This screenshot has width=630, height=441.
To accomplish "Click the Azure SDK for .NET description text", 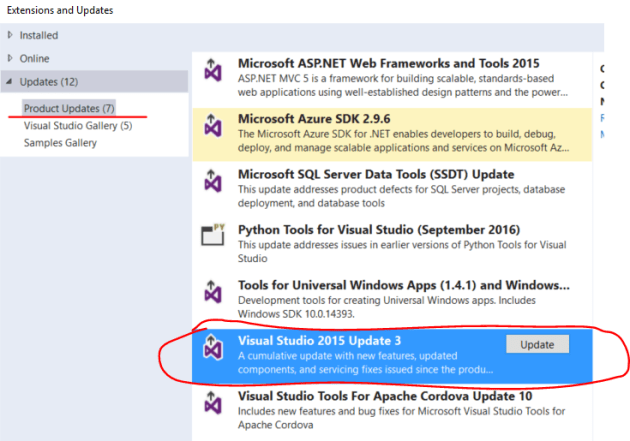I will point(403,141).
